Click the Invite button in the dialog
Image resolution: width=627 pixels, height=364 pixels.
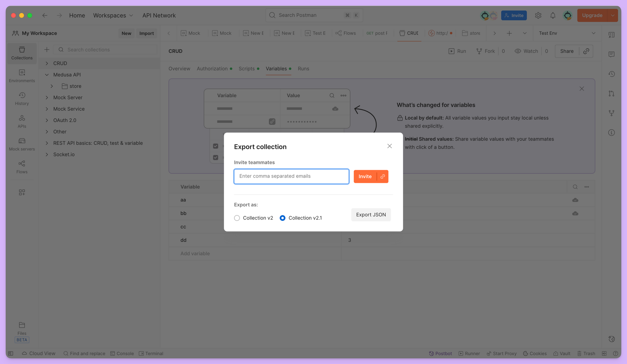tap(365, 176)
